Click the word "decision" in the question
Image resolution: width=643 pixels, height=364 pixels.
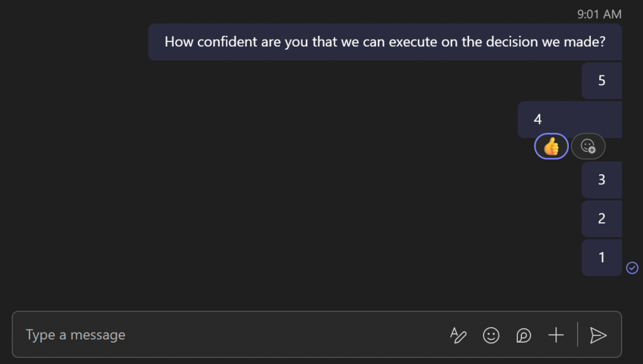(x=520, y=42)
